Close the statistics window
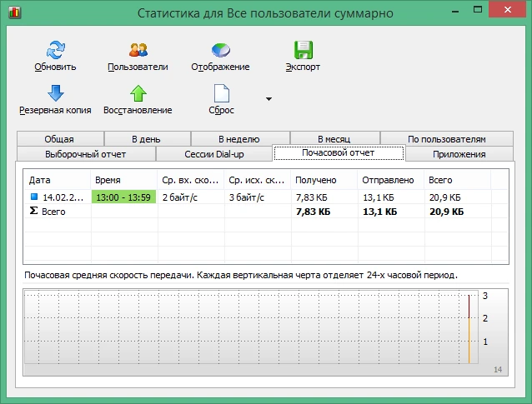 pos(508,9)
